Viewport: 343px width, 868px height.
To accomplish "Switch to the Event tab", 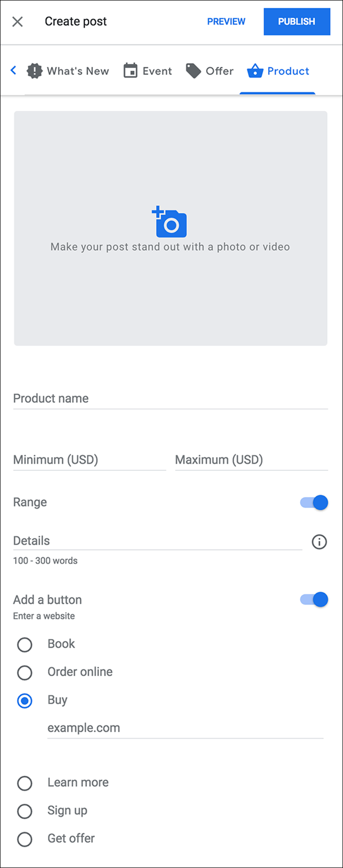I will pyautogui.click(x=147, y=71).
